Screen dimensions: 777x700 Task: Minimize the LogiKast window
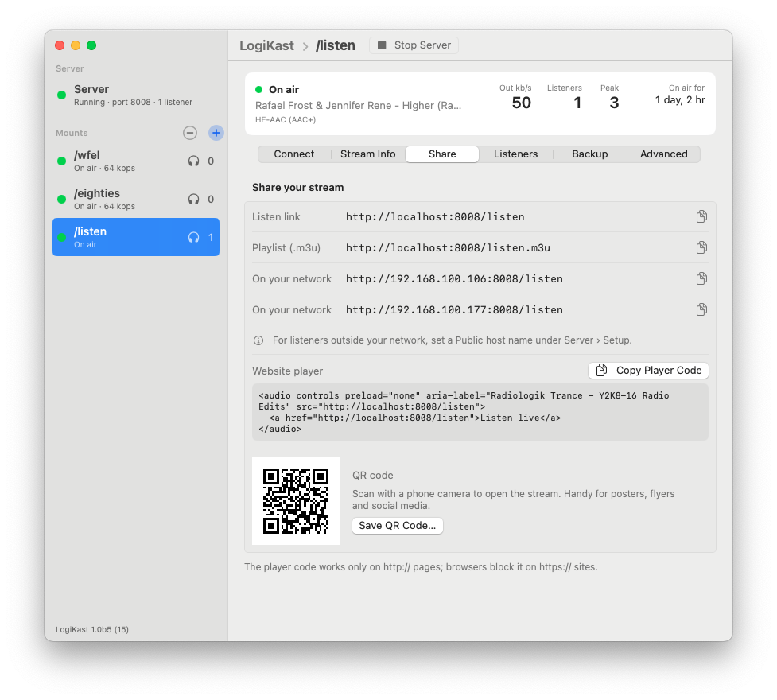coord(76,45)
